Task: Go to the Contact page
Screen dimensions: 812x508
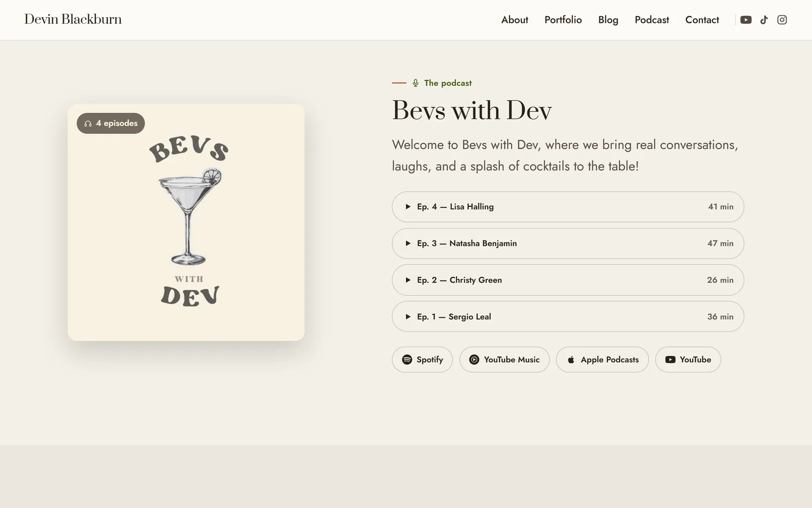Action: click(x=702, y=20)
